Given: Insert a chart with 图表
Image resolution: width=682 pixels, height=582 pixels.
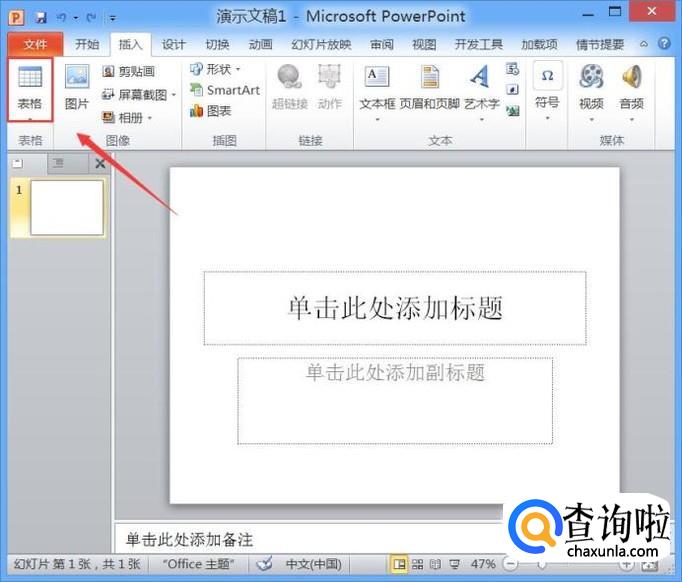Looking at the screenshot, I should [x=210, y=111].
